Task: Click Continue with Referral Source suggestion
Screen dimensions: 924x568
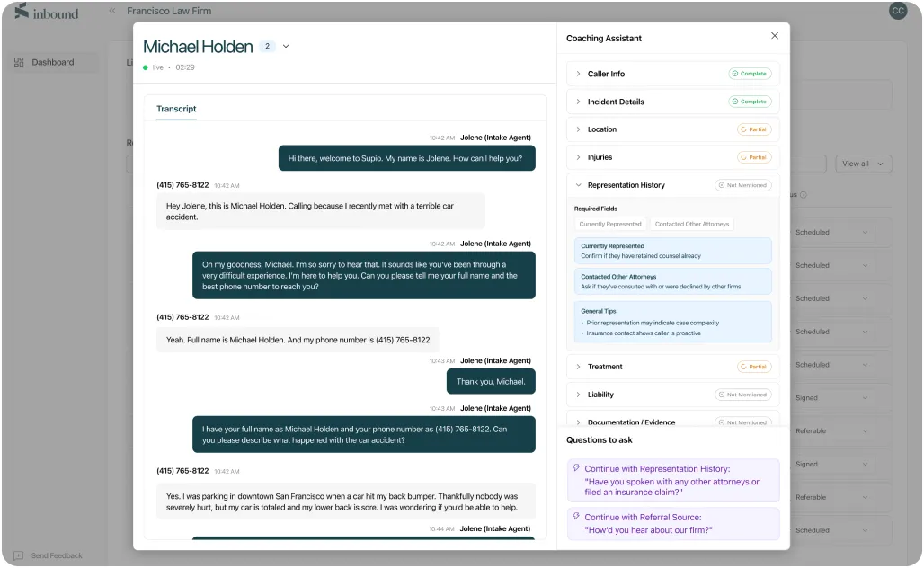Action: tap(673, 523)
